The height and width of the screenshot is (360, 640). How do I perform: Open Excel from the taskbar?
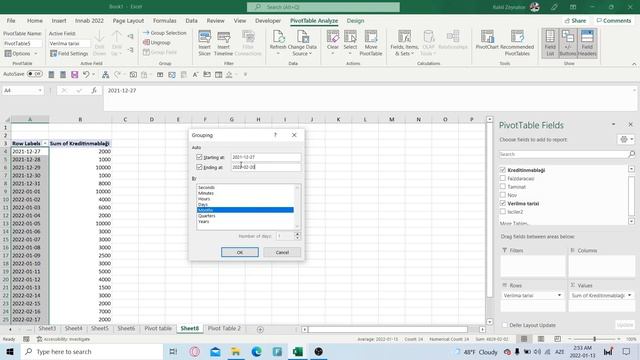[x=298, y=351]
